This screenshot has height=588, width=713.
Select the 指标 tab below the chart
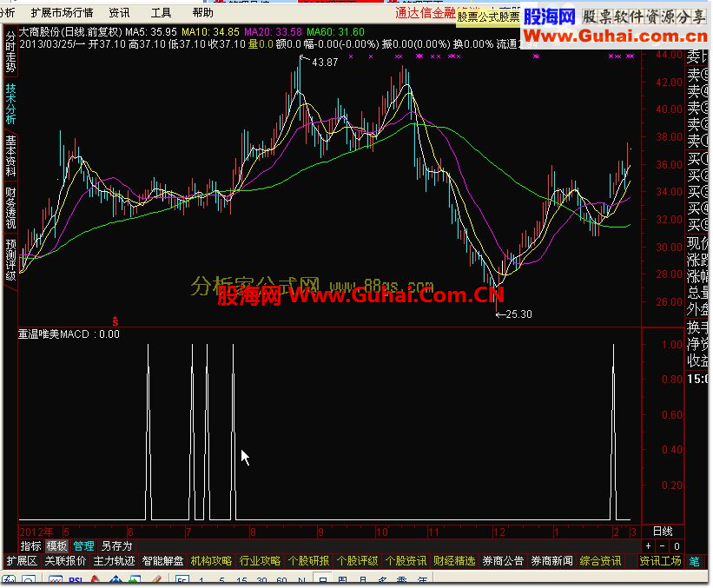pyautogui.click(x=31, y=546)
